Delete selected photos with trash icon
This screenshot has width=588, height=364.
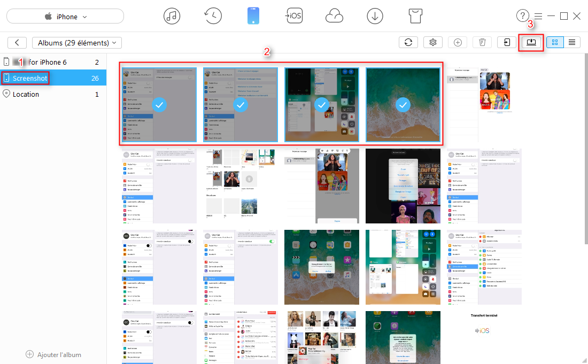tap(482, 42)
